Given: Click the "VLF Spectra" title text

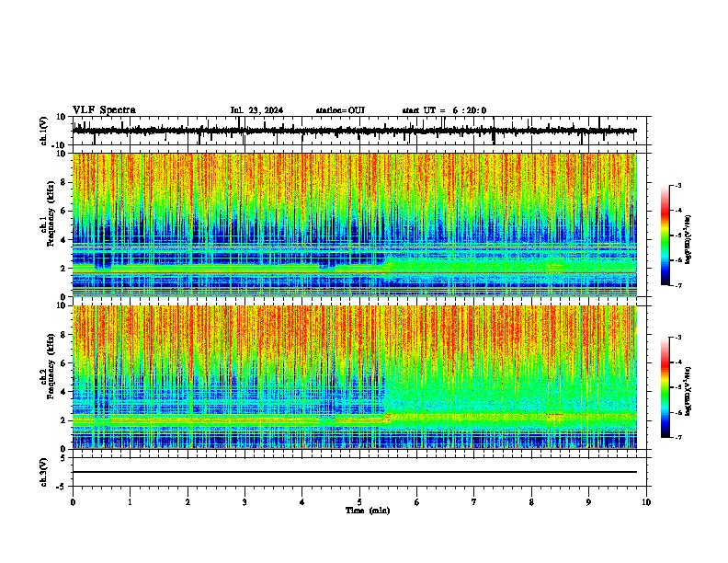Looking at the screenshot, I should coord(104,110).
